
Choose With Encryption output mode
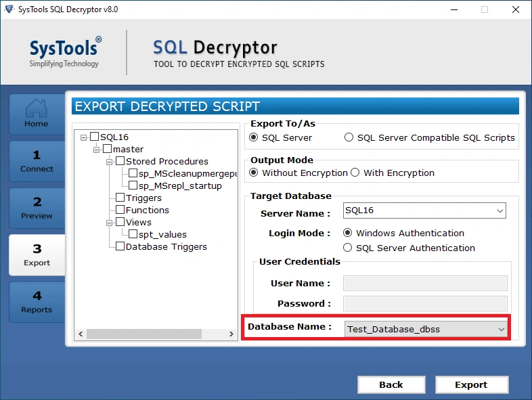click(x=355, y=173)
